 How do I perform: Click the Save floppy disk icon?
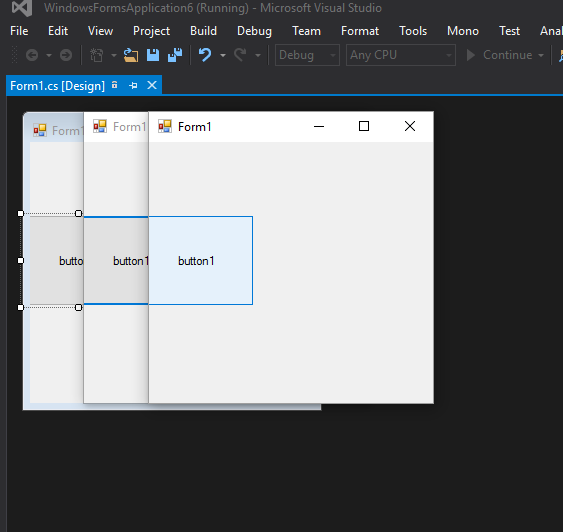(x=153, y=55)
